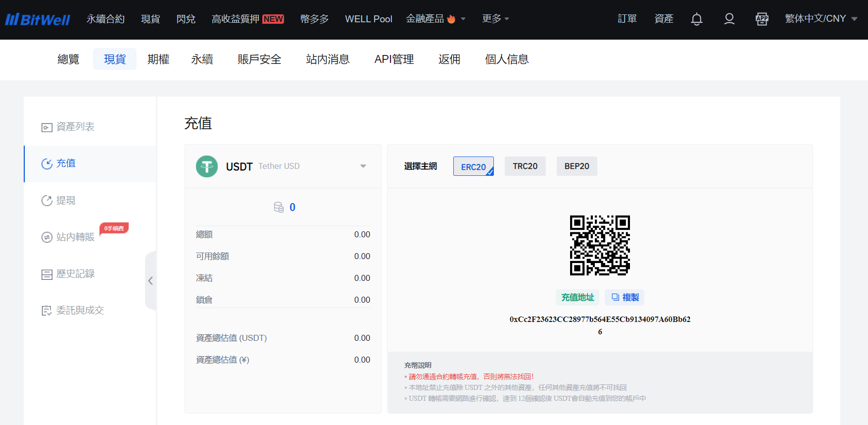Click the 資產列表 sidebar icon
This screenshot has height=425, width=868.
coord(47,127)
